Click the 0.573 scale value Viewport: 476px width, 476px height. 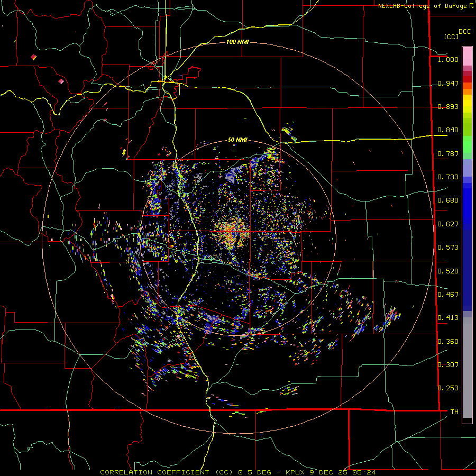coord(448,248)
